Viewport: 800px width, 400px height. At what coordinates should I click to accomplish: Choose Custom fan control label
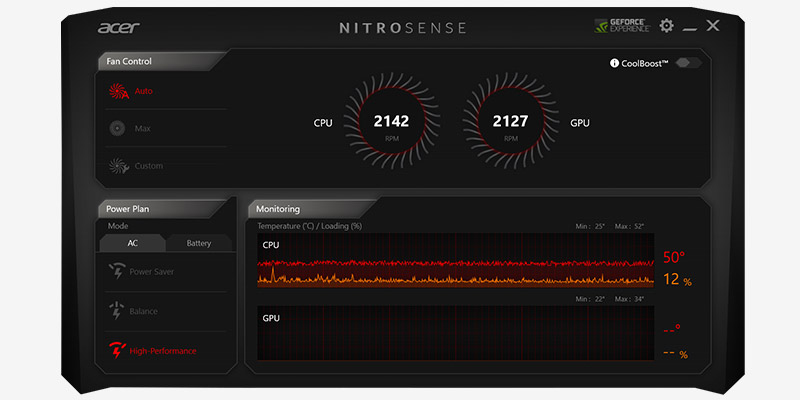pos(148,166)
